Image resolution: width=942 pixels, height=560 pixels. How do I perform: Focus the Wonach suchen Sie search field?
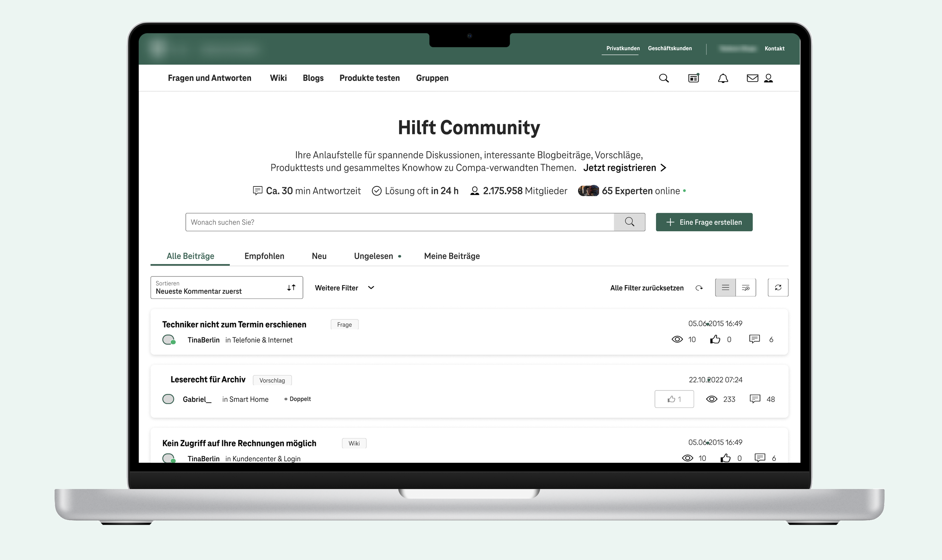pos(399,222)
